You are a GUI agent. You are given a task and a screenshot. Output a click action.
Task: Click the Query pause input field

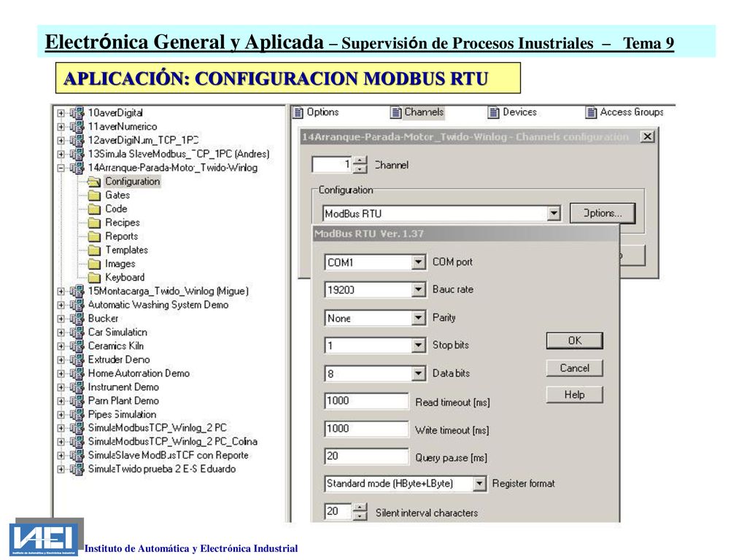point(366,456)
